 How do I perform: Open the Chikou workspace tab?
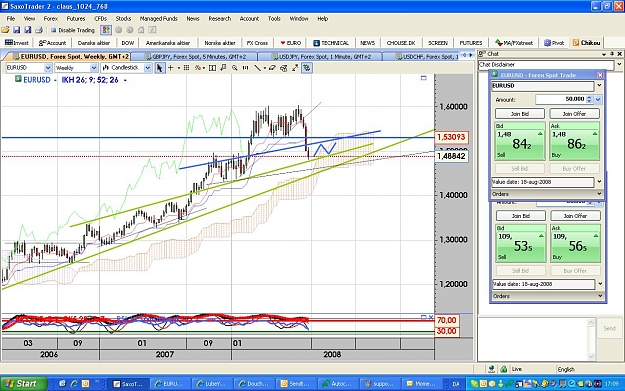point(586,43)
